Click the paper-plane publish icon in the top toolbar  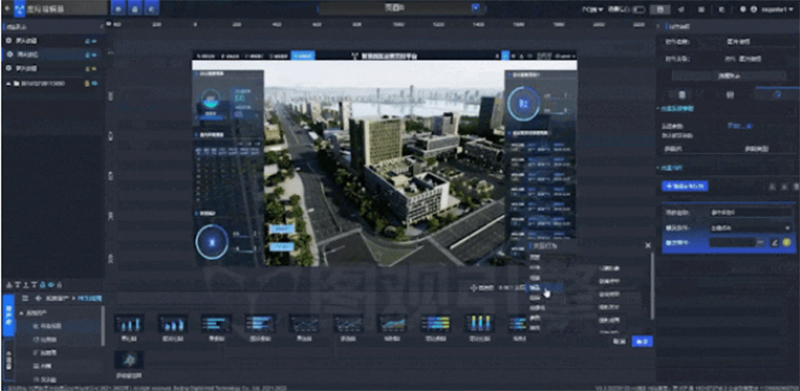pos(682,9)
